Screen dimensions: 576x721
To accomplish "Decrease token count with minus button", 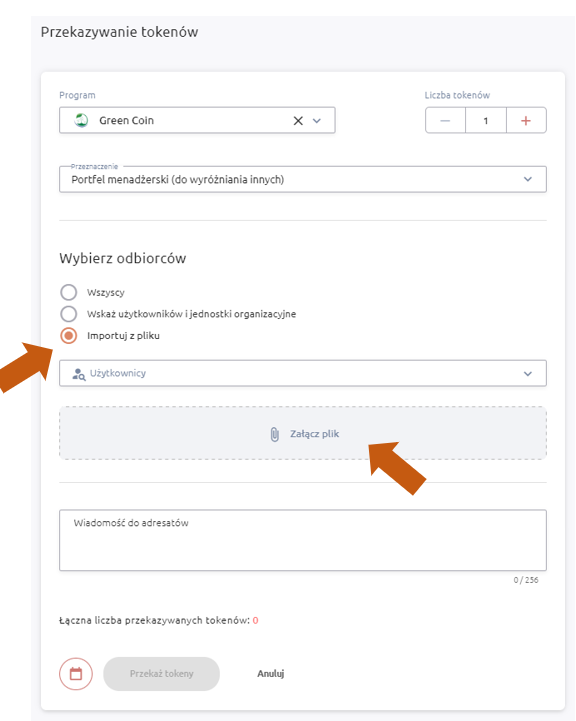I will [445, 120].
